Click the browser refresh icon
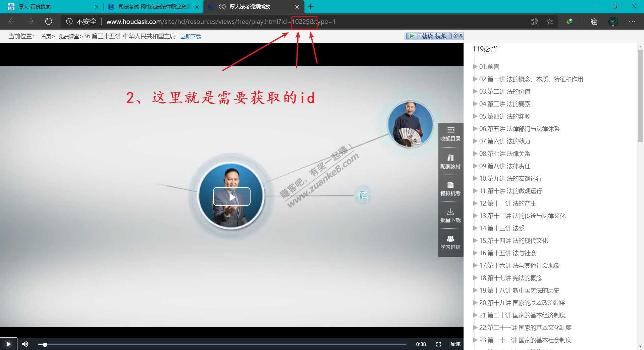 49,21
